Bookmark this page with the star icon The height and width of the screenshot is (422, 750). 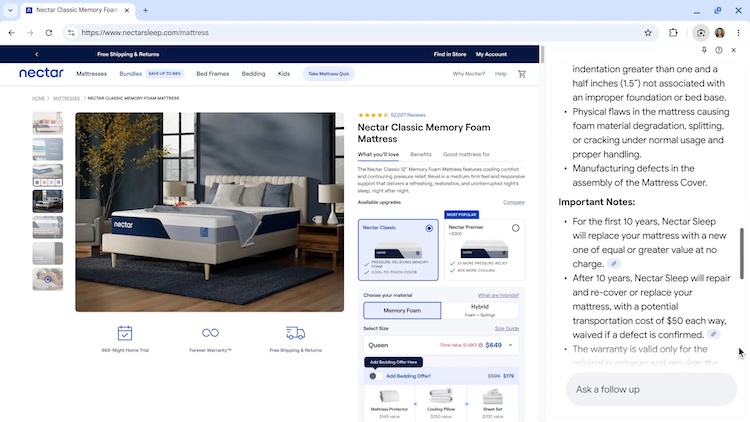pos(648,33)
